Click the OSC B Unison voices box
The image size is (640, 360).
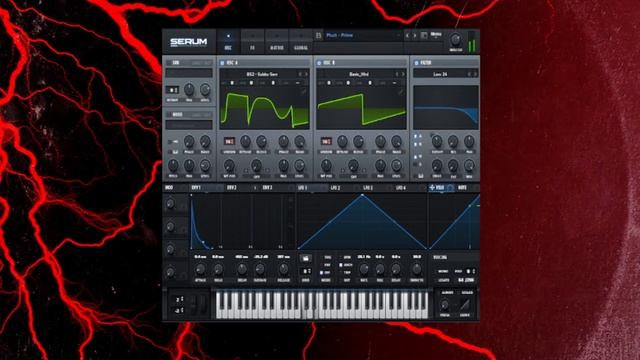point(326,142)
